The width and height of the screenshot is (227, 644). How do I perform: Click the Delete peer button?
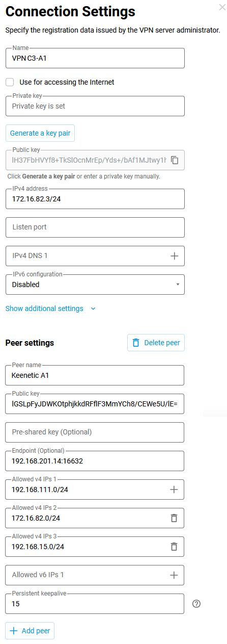point(156,343)
